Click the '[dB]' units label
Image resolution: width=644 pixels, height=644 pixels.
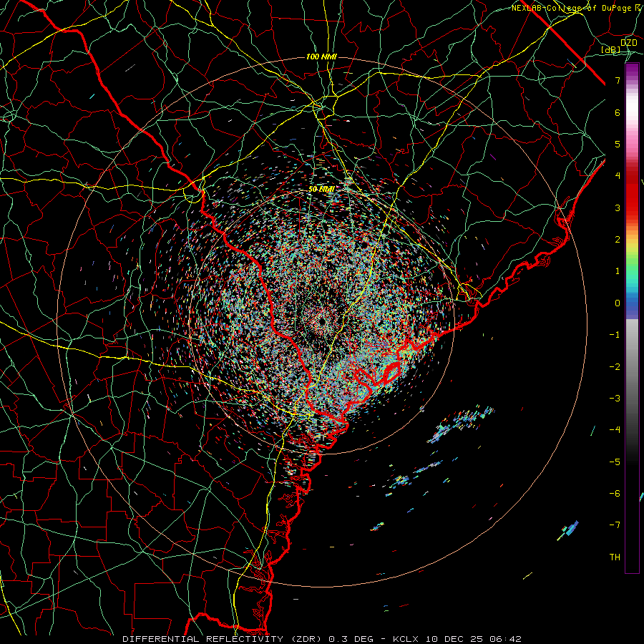pos(611,49)
